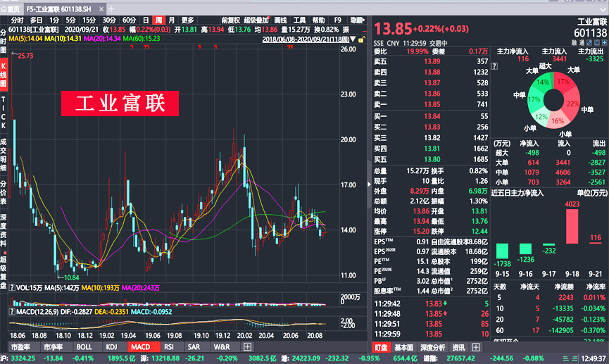Screen dimensions: 609x364
Task: Select the 15分 period
Action: click(x=89, y=20)
